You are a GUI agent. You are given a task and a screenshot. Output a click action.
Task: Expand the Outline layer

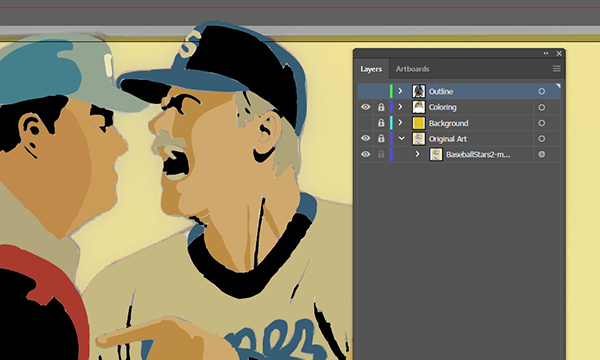(x=400, y=91)
